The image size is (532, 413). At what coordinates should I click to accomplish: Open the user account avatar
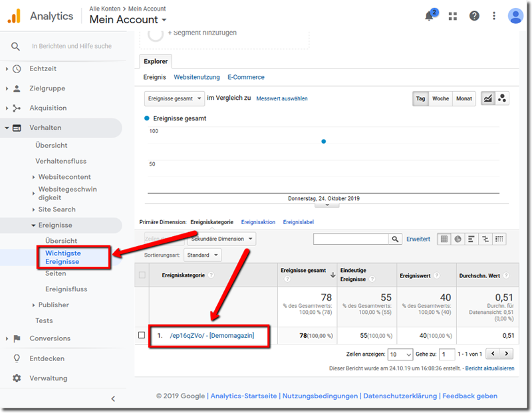pos(515,16)
